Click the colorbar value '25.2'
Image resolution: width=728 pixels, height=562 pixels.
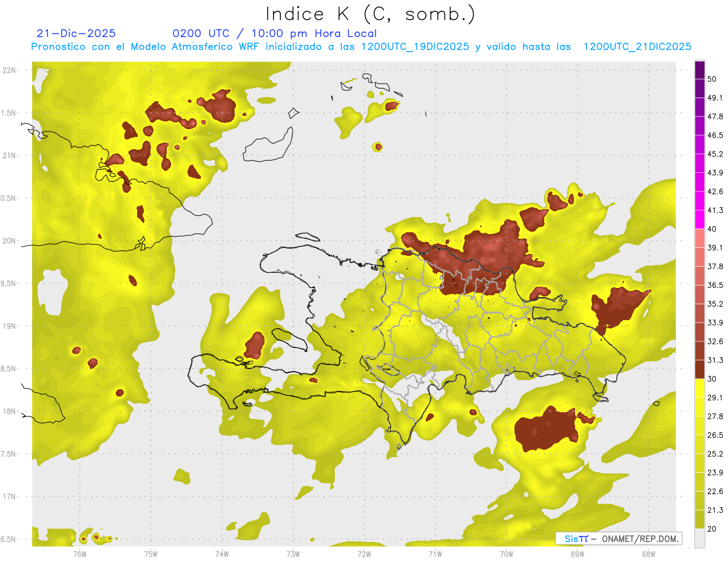click(x=715, y=454)
